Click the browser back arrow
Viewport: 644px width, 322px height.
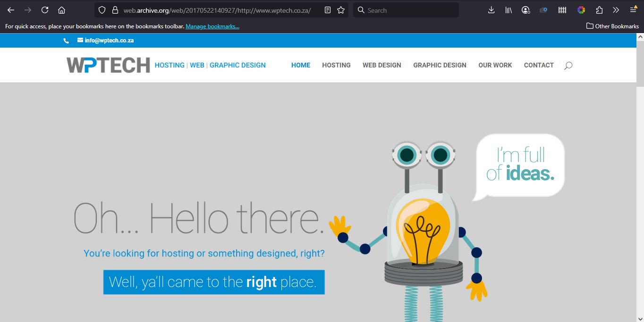tap(11, 10)
